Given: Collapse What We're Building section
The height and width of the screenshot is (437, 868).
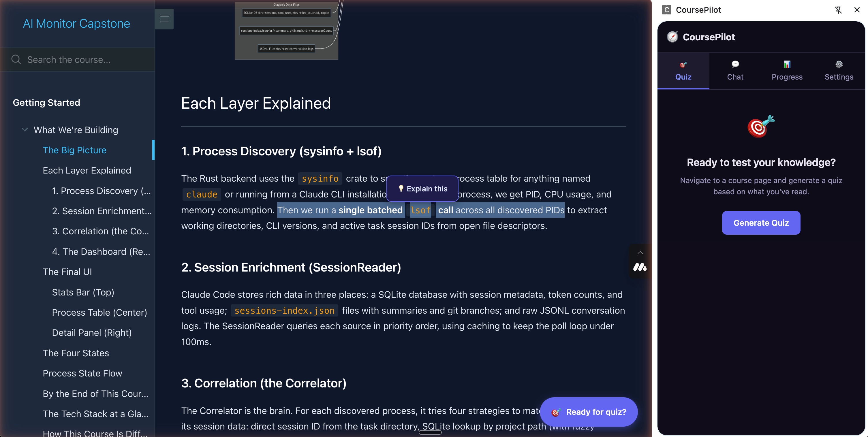Looking at the screenshot, I should [x=25, y=130].
